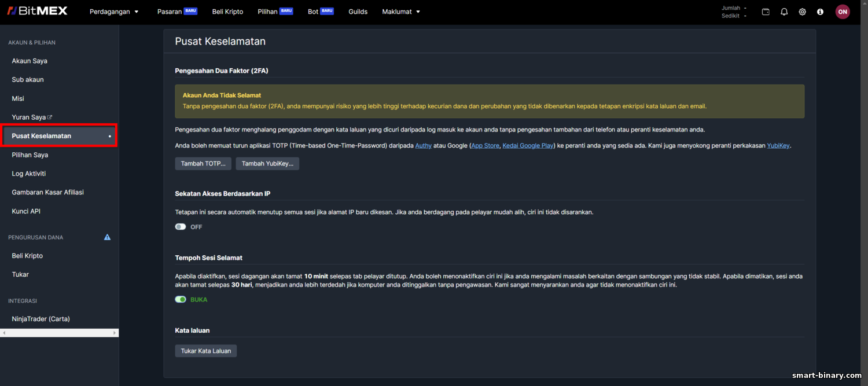Enable the Sekatan Akses Berdasarkan IP switch

(181, 227)
